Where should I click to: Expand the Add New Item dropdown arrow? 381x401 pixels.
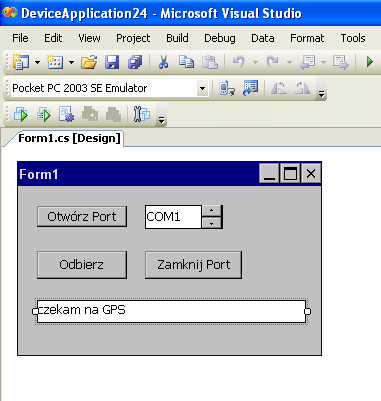point(71,62)
